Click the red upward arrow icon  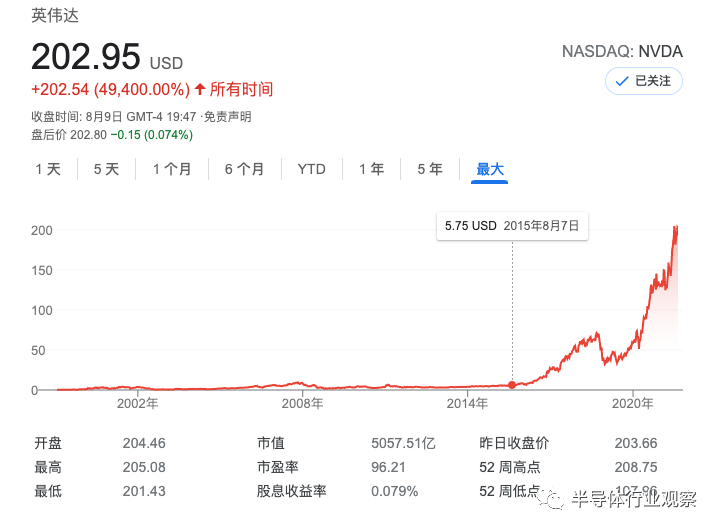pos(200,89)
